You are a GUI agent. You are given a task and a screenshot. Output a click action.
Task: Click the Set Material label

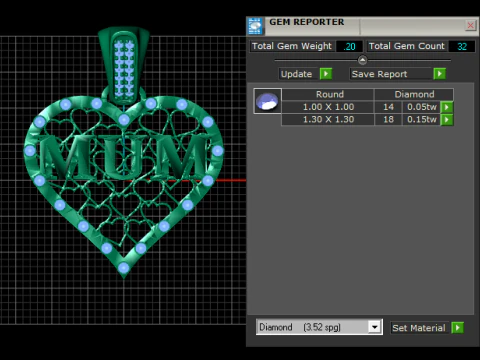point(419,328)
